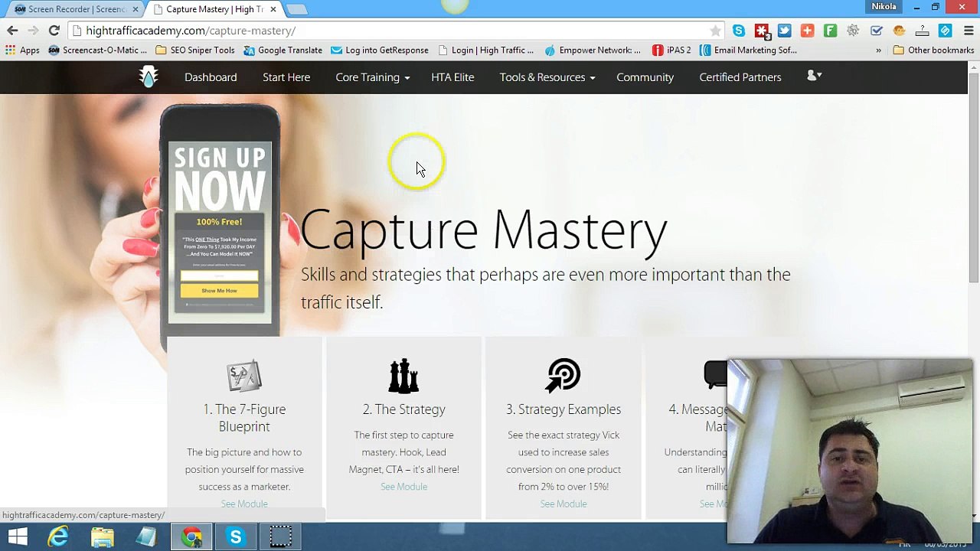Click the browser Back arrow
This screenshot has height=551, width=980.
[x=12, y=31]
